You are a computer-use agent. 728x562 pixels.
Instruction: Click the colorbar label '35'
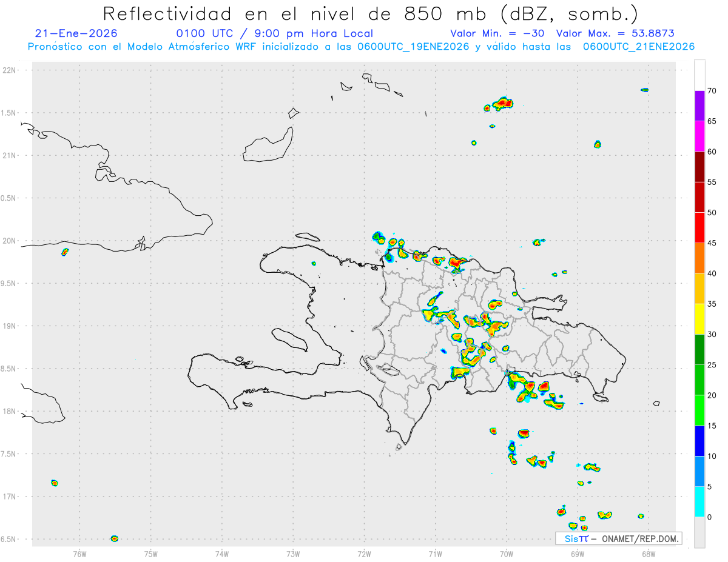point(712,304)
